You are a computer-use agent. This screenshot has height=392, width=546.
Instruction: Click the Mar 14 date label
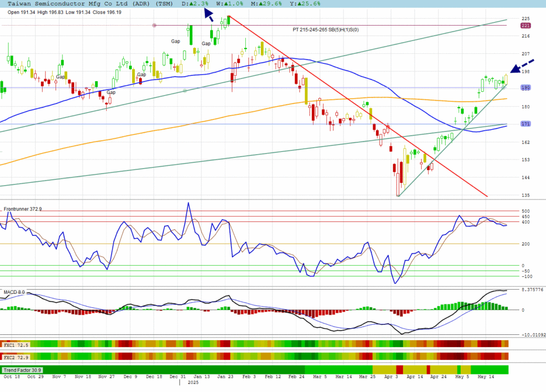(x=344, y=377)
